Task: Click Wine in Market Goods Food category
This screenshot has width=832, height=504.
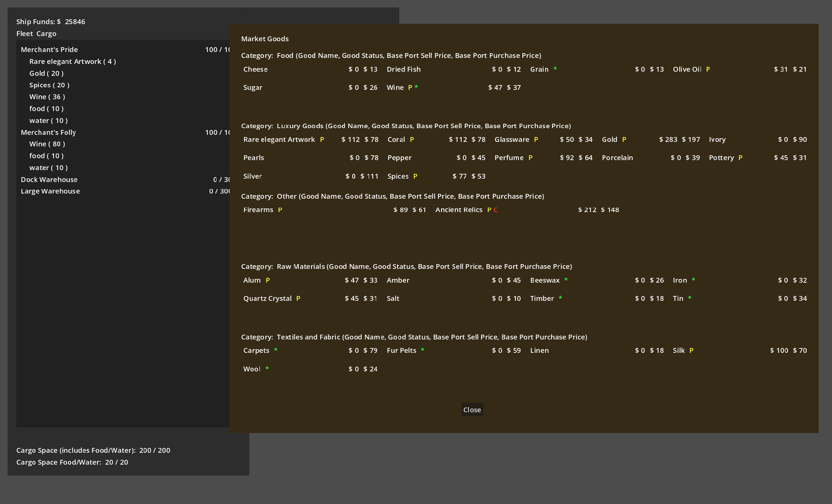Action: [x=395, y=87]
